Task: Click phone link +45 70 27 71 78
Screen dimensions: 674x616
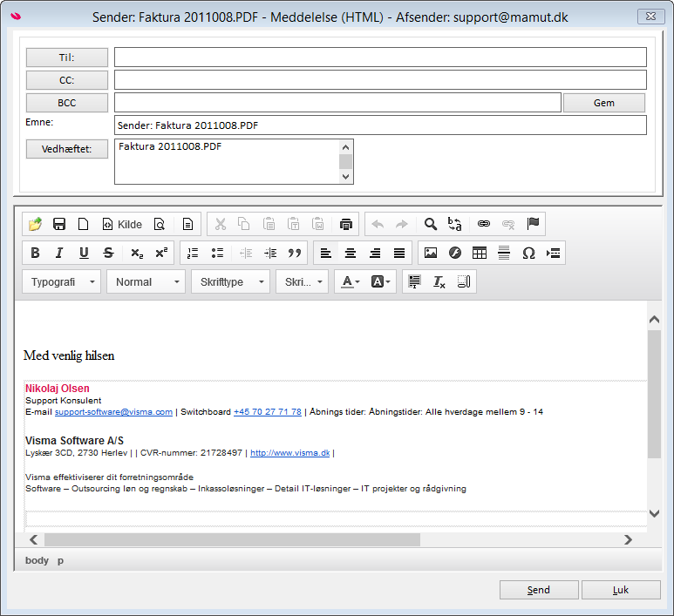Action: (268, 412)
